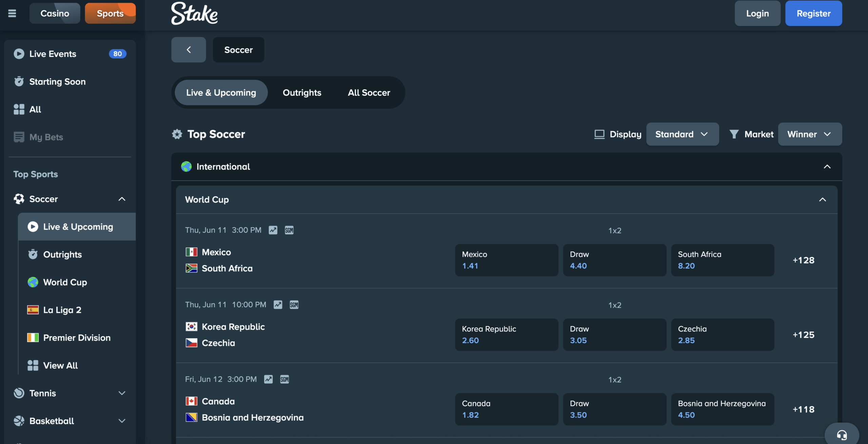Viewport: 868px width, 444px height.
Task: Open +118 more markets for Canada match
Action: click(x=803, y=409)
